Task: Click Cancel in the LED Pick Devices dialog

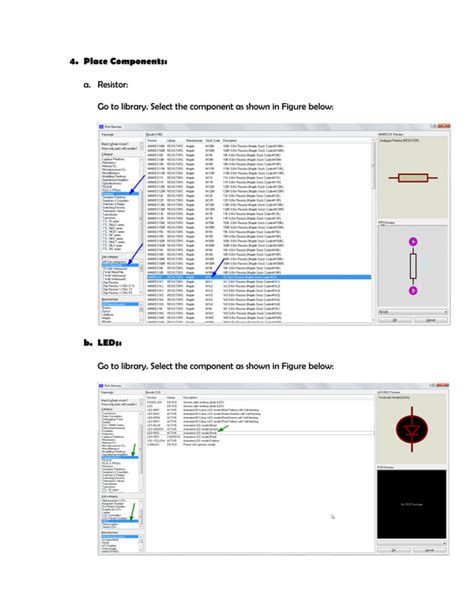Action: point(429,550)
